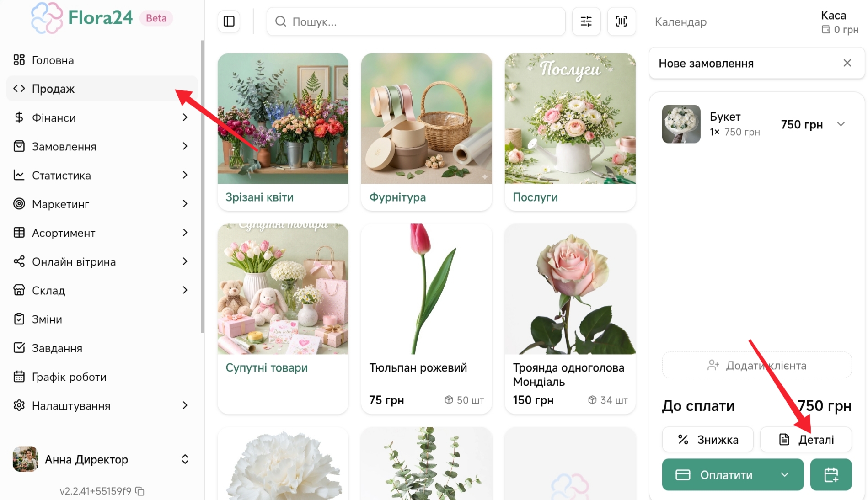Screen dimensions: 868x500
Task: Open the Зміни menu item
Action: [47, 319]
